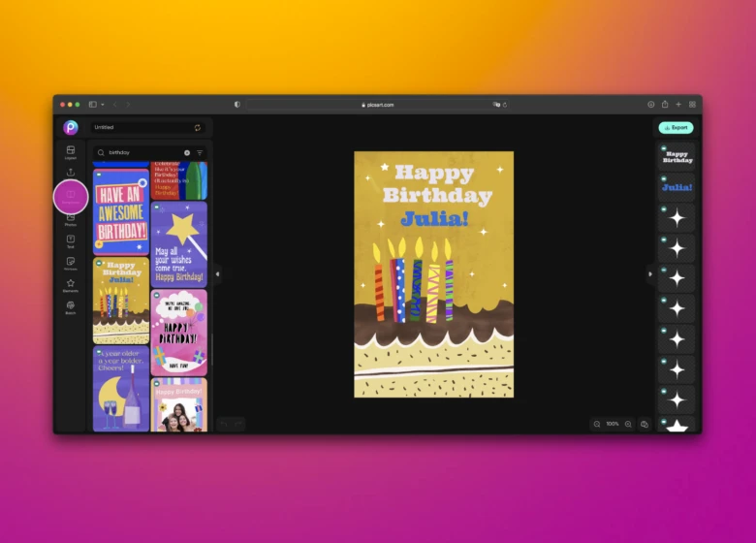Screen dimensions: 756x543
Task: Click the Export button
Action: pyautogui.click(x=676, y=127)
